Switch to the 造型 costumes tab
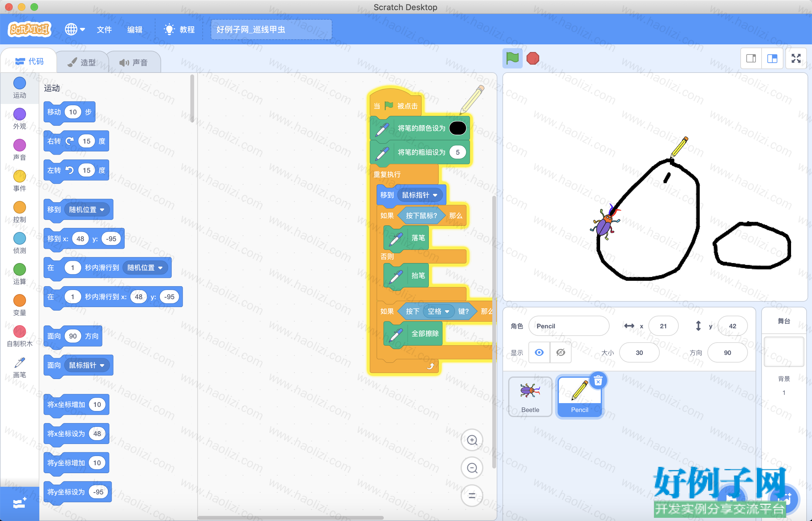This screenshot has width=812, height=521. pos(82,62)
